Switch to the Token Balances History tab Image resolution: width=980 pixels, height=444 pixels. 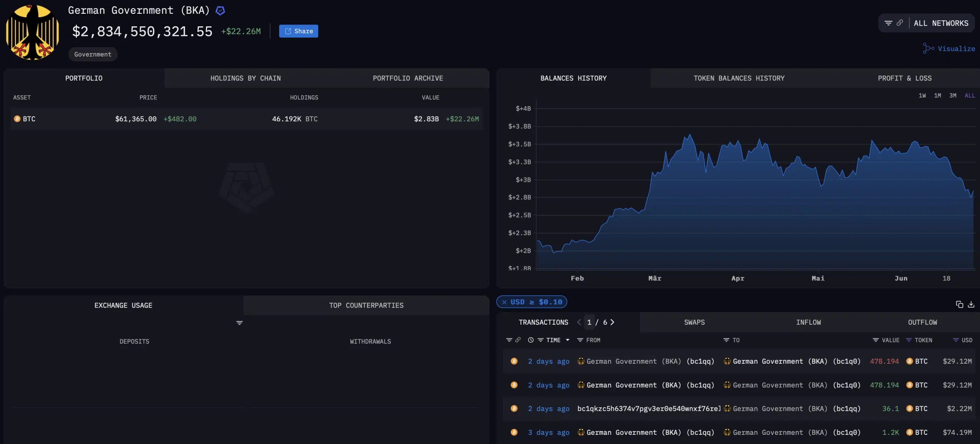738,78
